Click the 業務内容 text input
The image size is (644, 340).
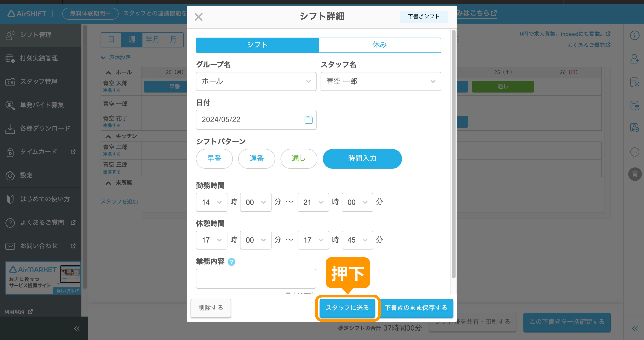pyautogui.click(x=256, y=279)
